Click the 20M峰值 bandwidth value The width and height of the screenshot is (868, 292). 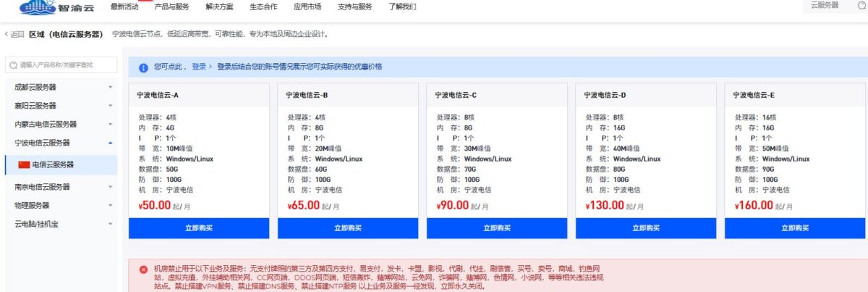coord(330,149)
